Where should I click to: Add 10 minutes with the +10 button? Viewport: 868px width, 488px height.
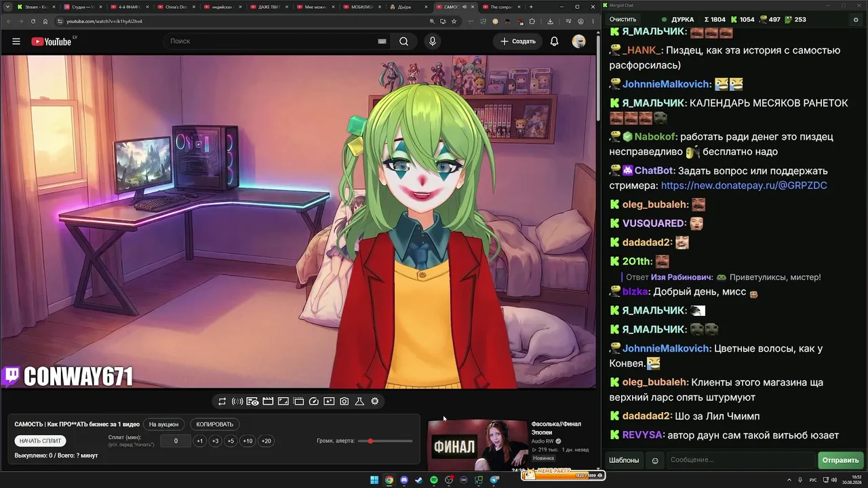[x=248, y=441]
